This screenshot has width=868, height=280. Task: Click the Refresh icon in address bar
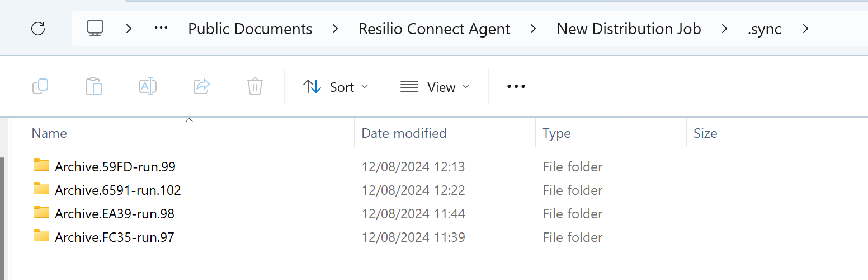pos(38,29)
